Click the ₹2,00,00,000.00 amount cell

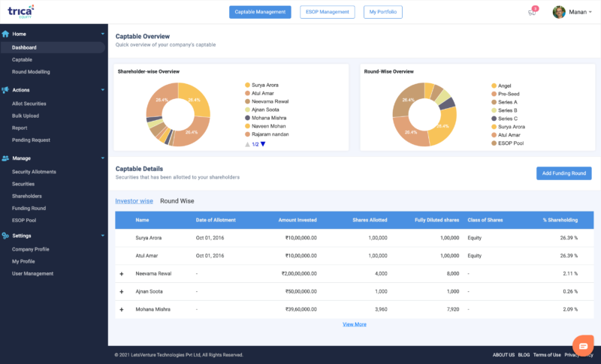299,274
